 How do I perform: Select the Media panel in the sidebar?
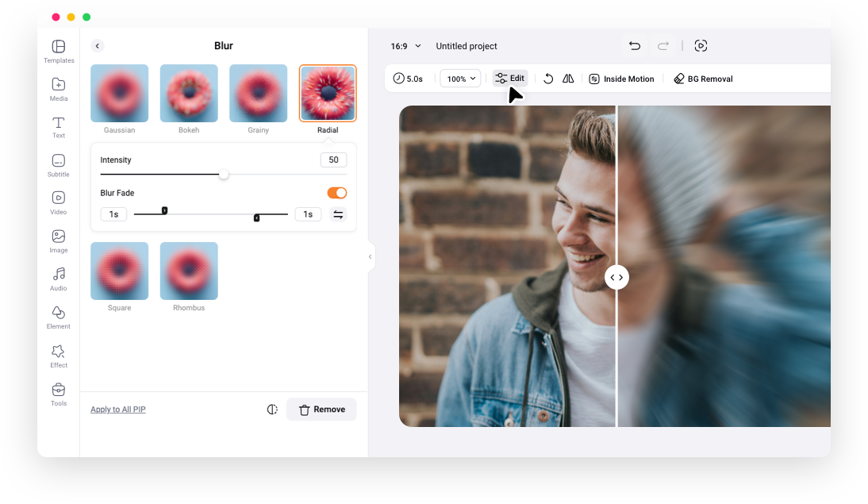[x=58, y=88]
